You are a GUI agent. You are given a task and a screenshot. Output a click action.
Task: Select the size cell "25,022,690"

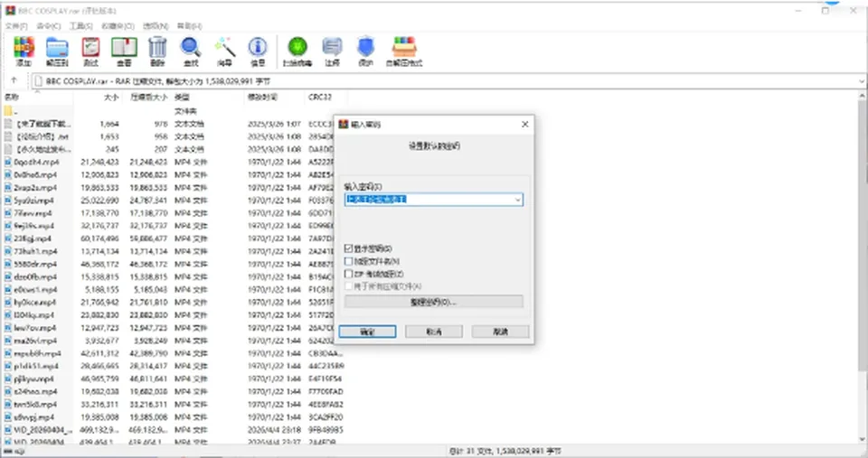[x=99, y=201]
